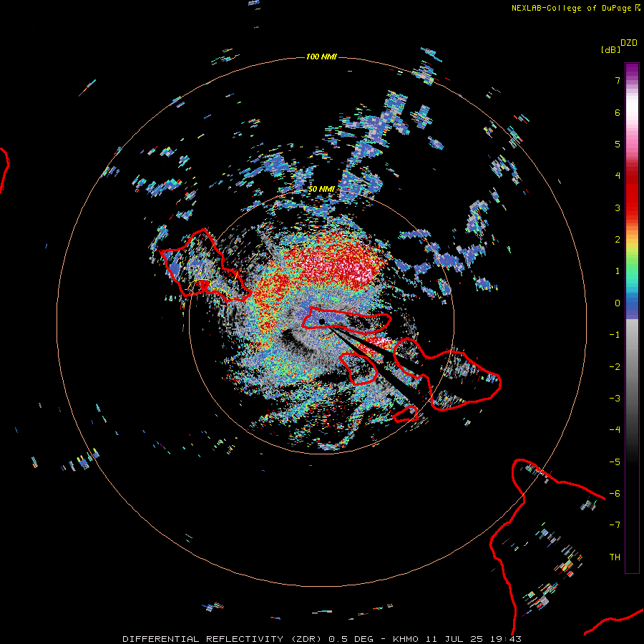The height and width of the screenshot is (644, 644).
Task: Click the -6 dB tick label on scale
Action: point(615,494)
